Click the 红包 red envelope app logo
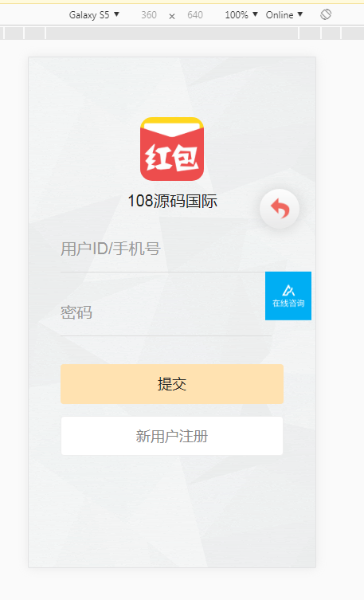364x600 pixels. coord(172,149)
